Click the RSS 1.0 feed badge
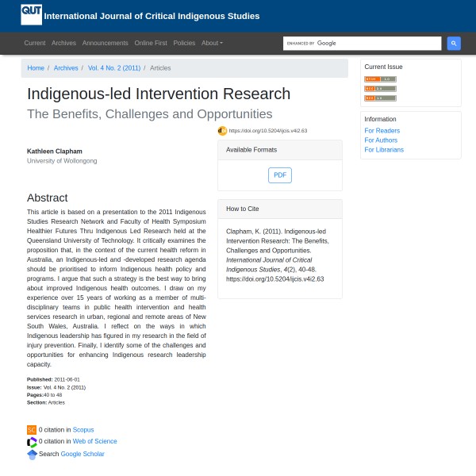The height and width of the screenshot is (476, 476). 380,98
